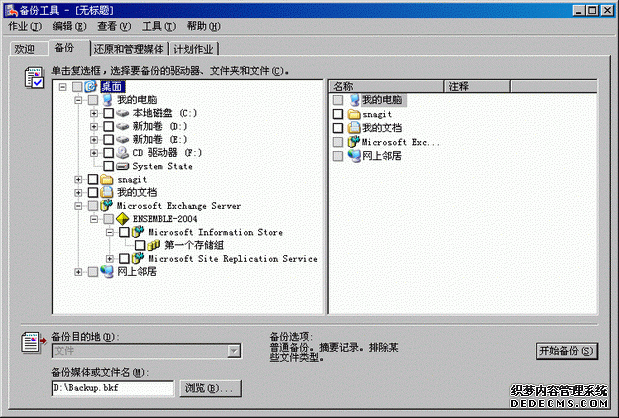
Task: Collapse the 我的电脑 tree node
Action: point(78,100)
